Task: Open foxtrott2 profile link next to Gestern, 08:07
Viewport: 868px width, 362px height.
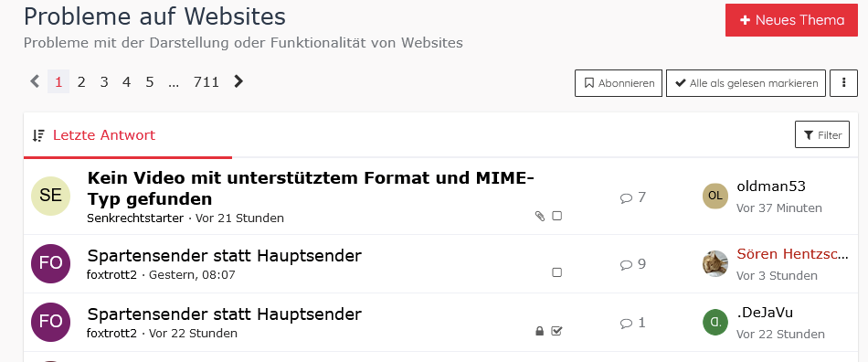Action: tap(111, 274)
